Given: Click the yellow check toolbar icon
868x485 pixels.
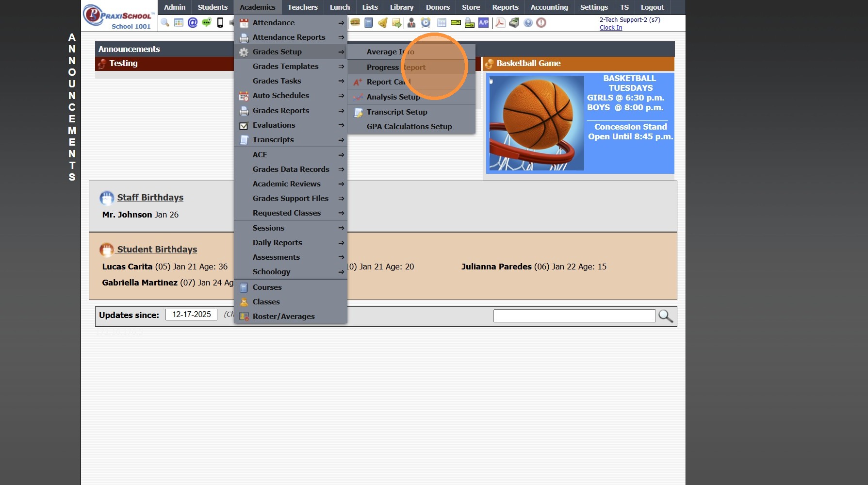Looking at the screenshot, I should point(456,23).
